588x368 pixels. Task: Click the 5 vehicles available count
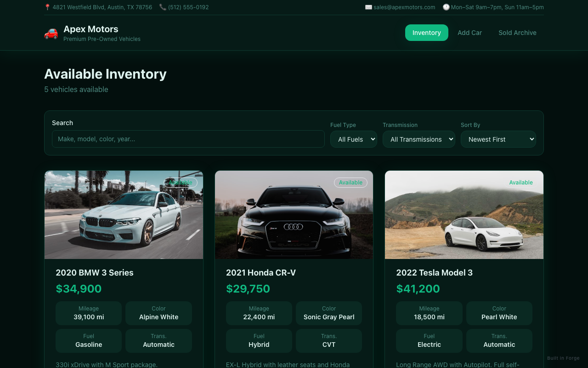(x=76, y=89)
